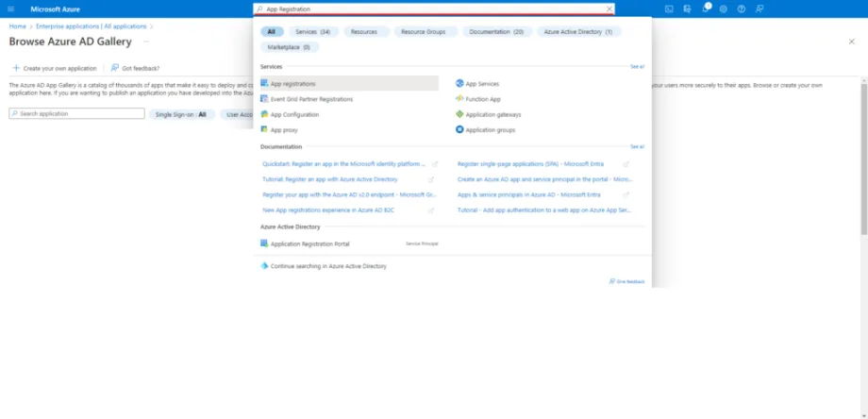868x419 pixels.
Task: Click the Azure Active Directory continue-search icon
Action: pos(264,266)
